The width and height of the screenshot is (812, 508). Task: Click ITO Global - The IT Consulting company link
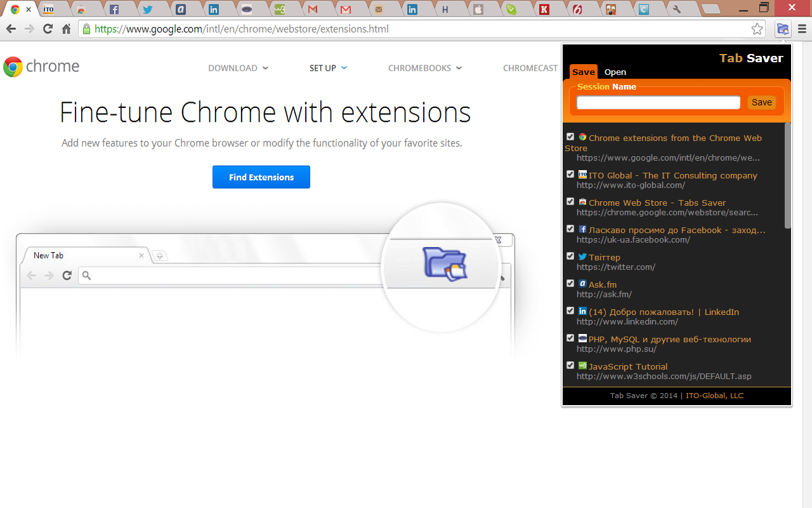click(x=673, y=175)
